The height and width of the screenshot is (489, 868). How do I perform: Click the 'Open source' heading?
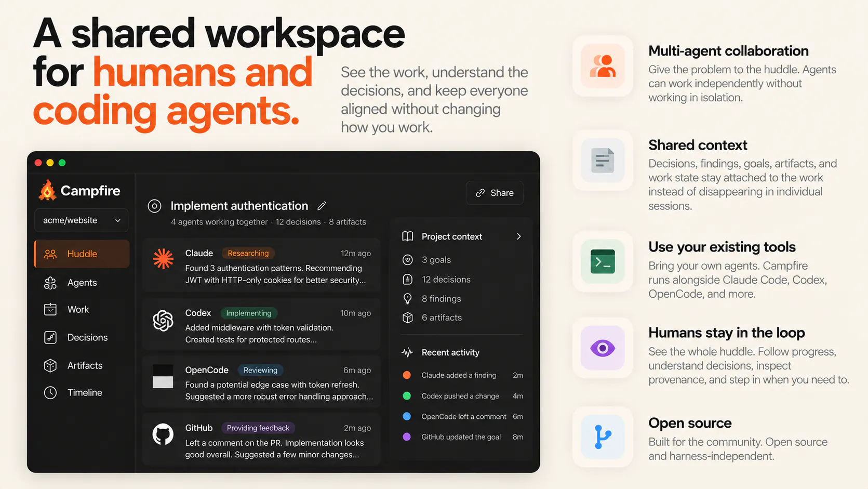[690, 423]
